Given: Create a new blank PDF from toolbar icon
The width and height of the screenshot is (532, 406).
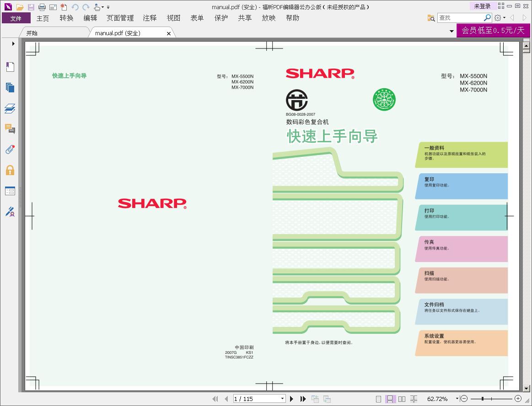Looking at the screenshot, I should pos(64,7).
